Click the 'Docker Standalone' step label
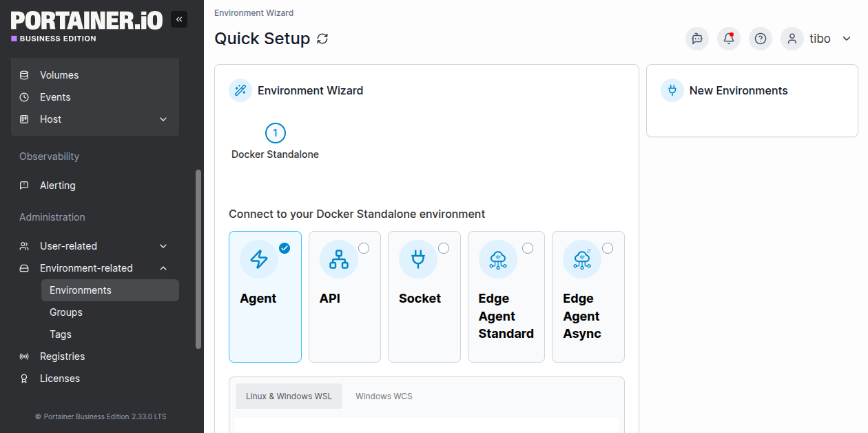Screen dimensions: 868x433 tap(275, 154)
